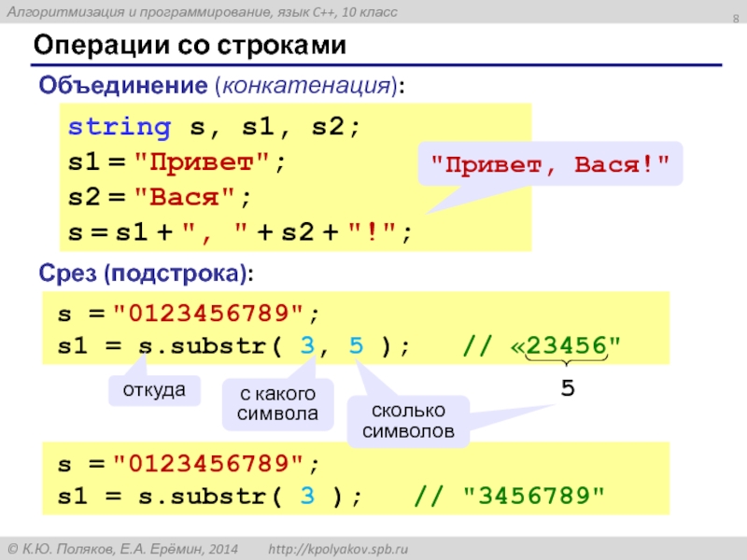Open the link http://kpolyakov.spb.ru
Viewport: 747px width, 560px height.
click(x=338, y=549)
